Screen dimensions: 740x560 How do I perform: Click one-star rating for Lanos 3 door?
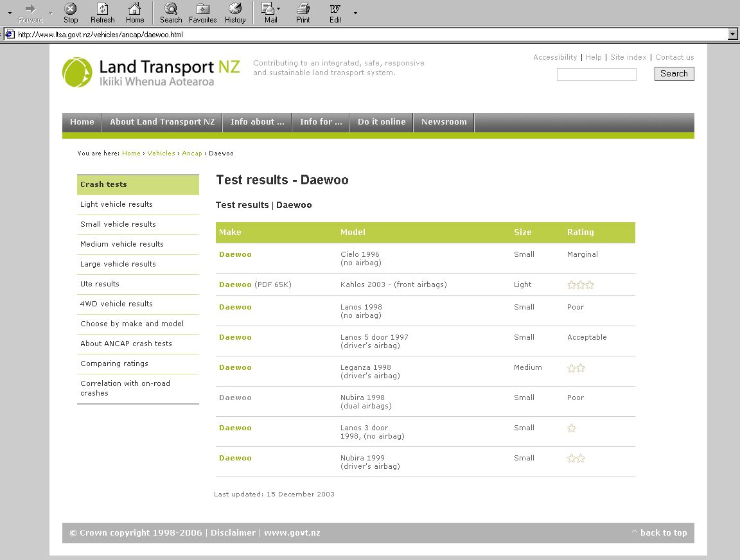572,428
